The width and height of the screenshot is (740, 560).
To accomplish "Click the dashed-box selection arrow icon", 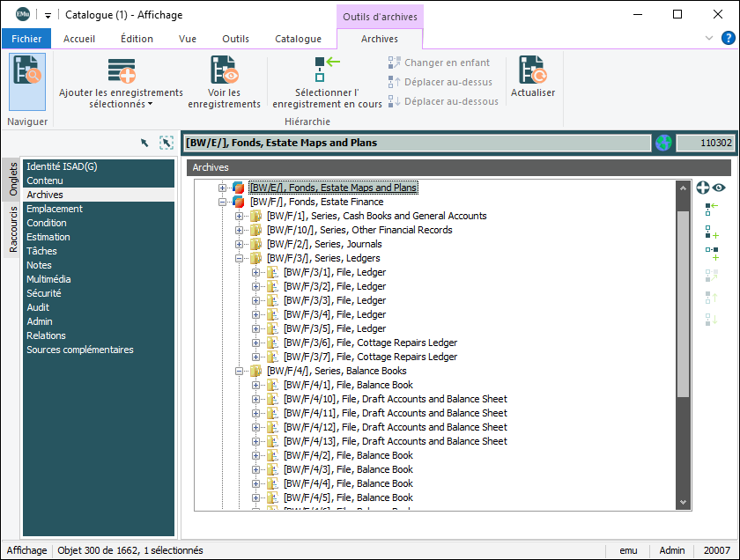I will [166, 143].
